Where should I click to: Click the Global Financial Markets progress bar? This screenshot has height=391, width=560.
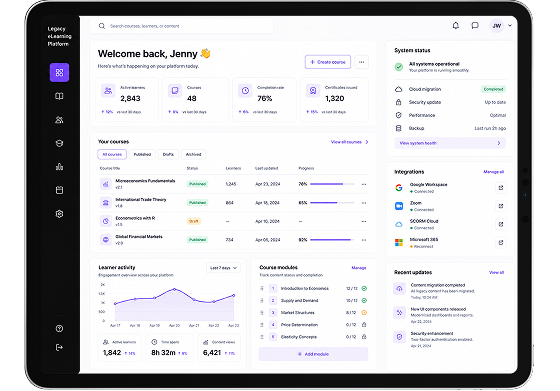(332, 240)
